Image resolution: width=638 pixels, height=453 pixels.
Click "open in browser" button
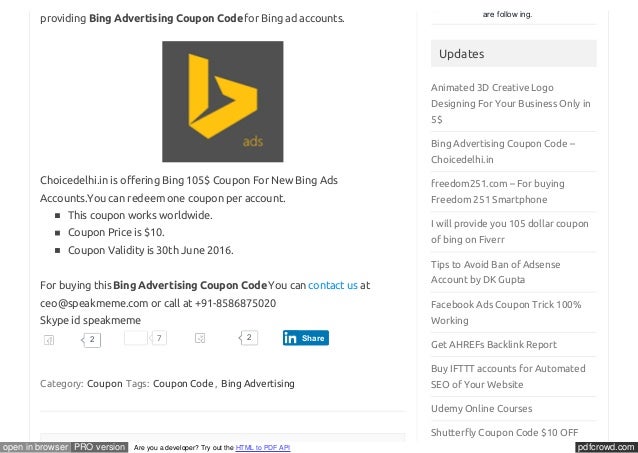coord(35,446)
